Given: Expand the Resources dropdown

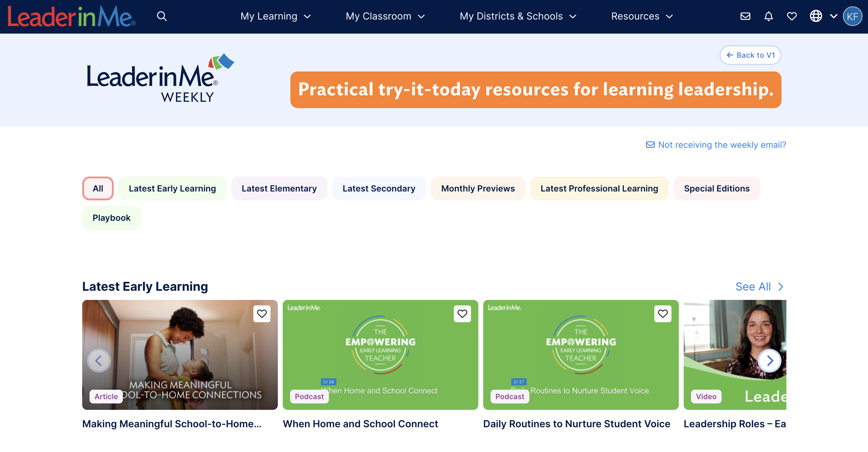Looking at the screenshot, I should (642, 16).
